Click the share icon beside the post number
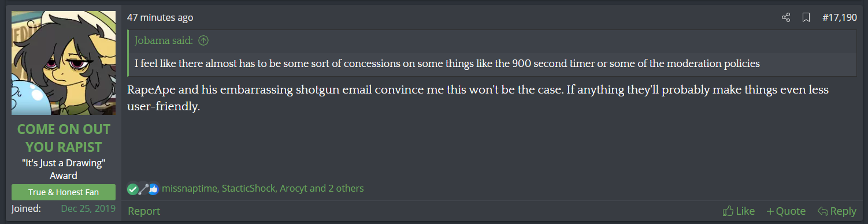Viewport: 868px width, 224px height. [x=786, y=18]
